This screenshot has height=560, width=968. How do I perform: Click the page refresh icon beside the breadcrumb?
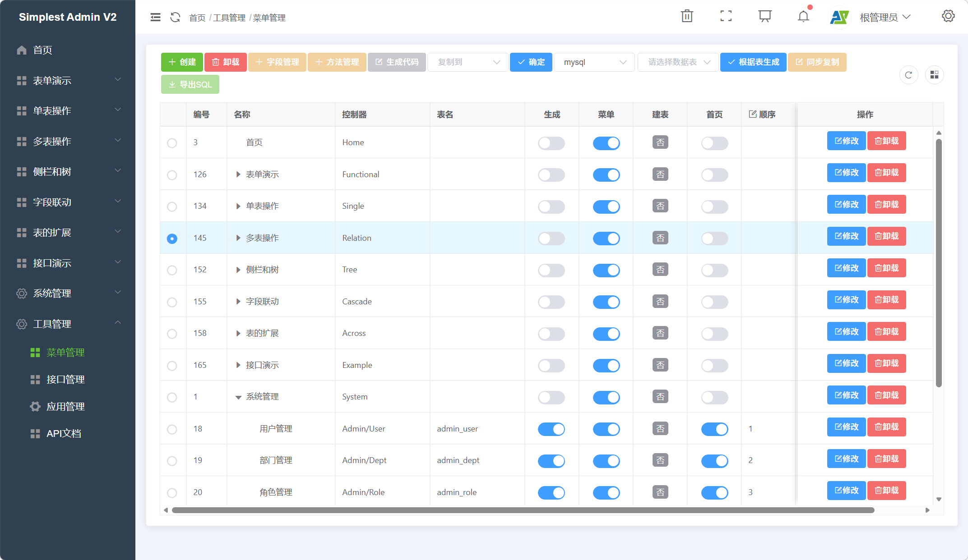click(x=175, y=17)
